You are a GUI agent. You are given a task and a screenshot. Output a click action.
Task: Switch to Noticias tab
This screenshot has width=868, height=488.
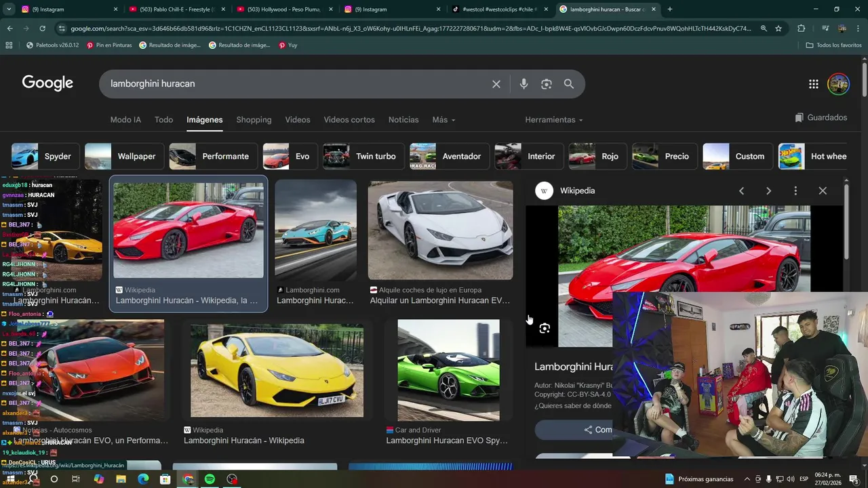[x=403, y=120]
